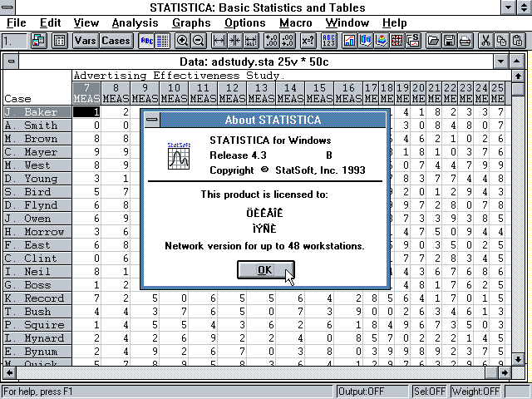Open the File menu
532x399 pixels.
coord(17,22)
